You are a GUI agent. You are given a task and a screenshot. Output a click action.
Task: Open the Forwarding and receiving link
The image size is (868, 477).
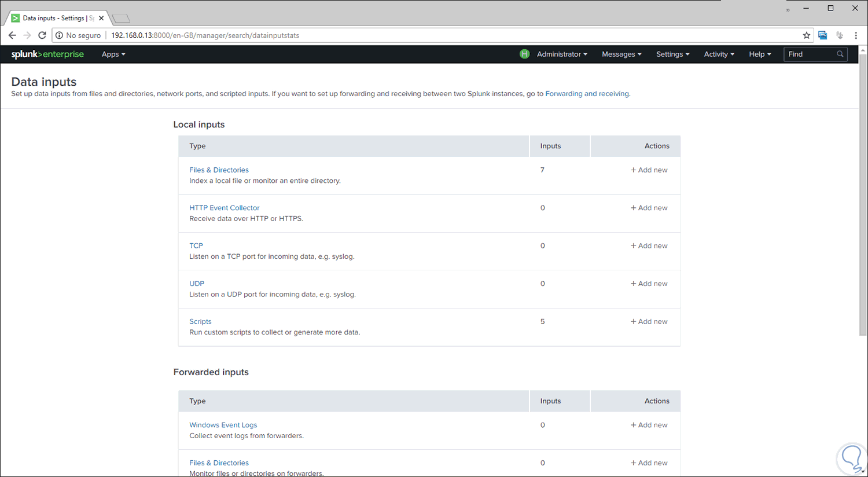[587, 93]
